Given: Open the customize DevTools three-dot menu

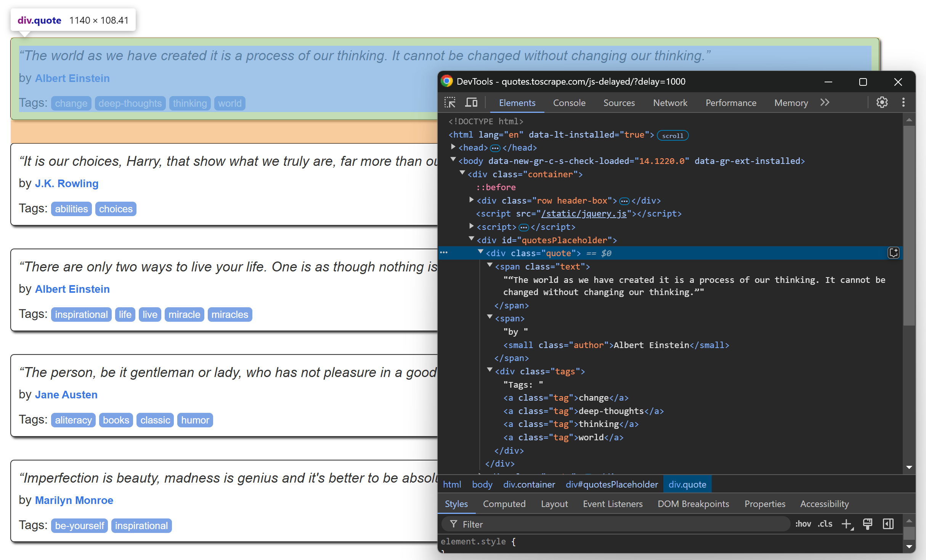Looking at the screenshot, I should tap(903, 102).
